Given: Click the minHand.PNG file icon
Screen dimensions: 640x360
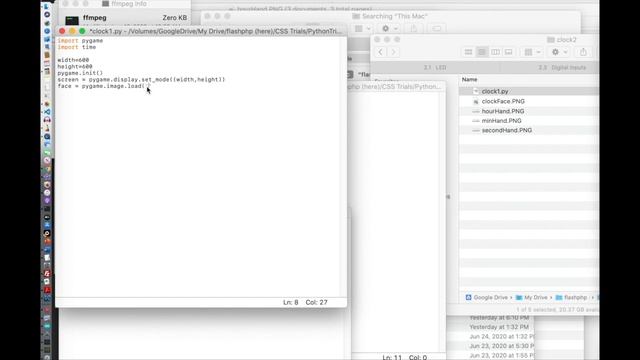Looking at the screenshot, I should click(x=476, y=121).
